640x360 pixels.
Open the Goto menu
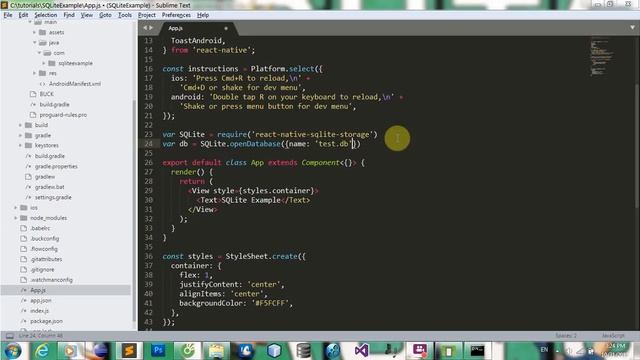pos(105,15)
